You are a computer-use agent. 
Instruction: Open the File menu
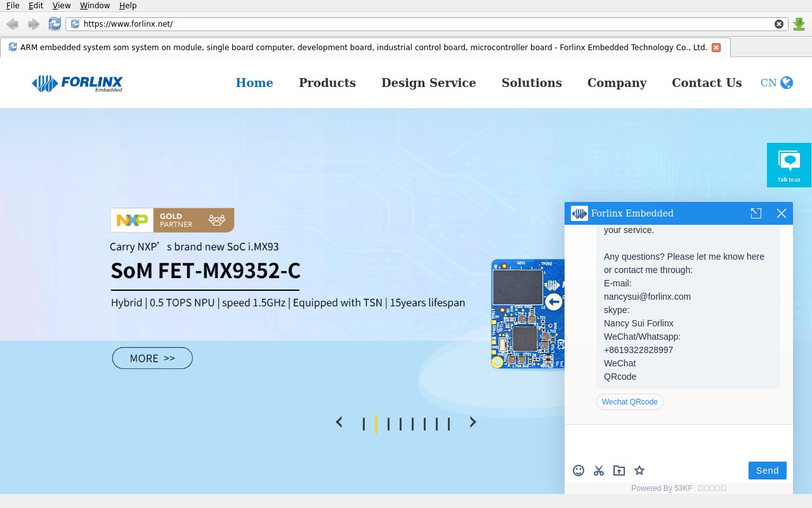tap(13, 5)
